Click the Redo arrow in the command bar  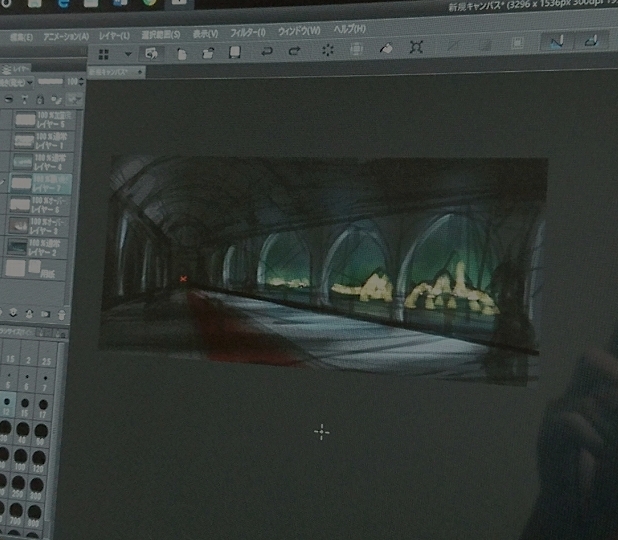coord(294,51)
